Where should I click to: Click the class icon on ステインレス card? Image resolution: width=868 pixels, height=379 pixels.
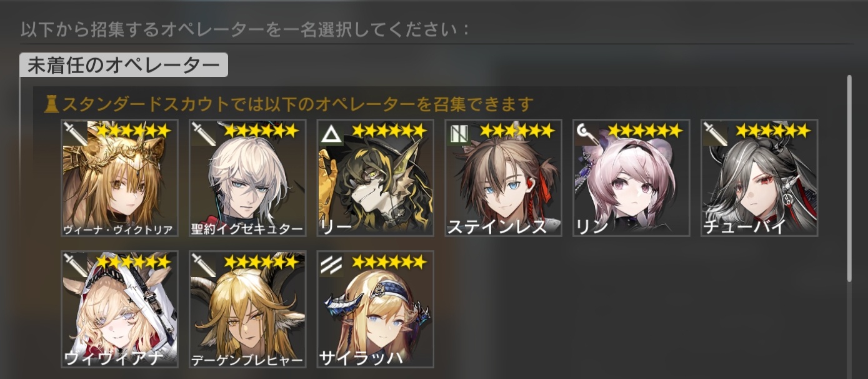click(x=459, y=133)
